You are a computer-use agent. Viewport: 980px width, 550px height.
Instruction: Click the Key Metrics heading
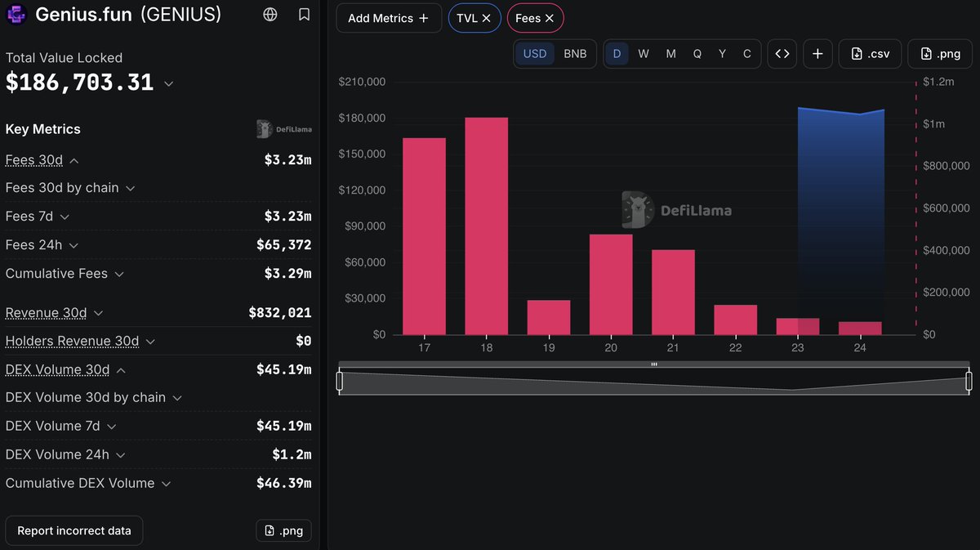(x=43, y=129)
